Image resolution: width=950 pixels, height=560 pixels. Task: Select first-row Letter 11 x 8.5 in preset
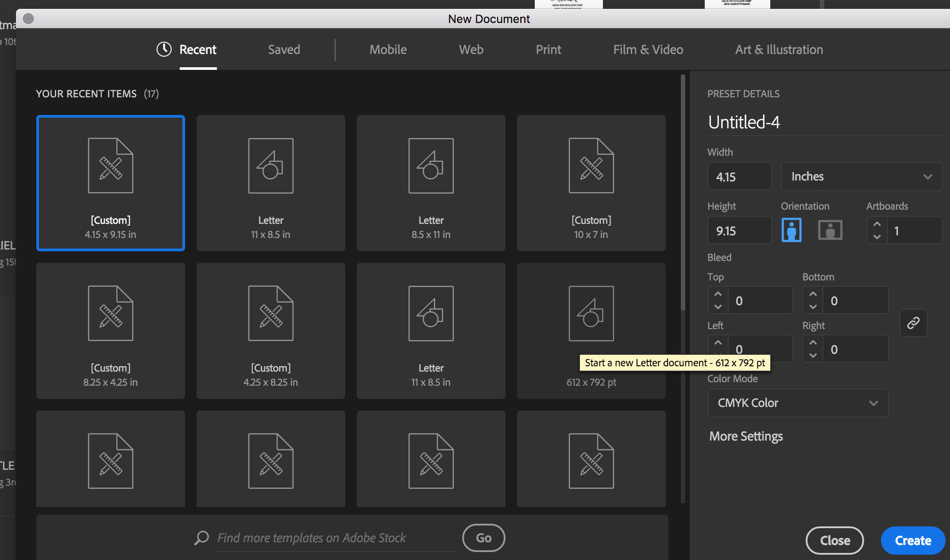pyautogui.click(x=270, y=183)
